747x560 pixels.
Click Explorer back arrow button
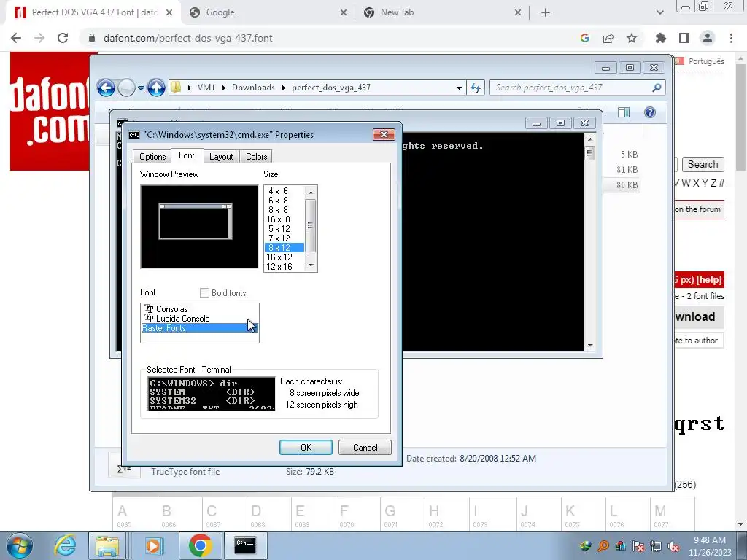coord(106,87)
